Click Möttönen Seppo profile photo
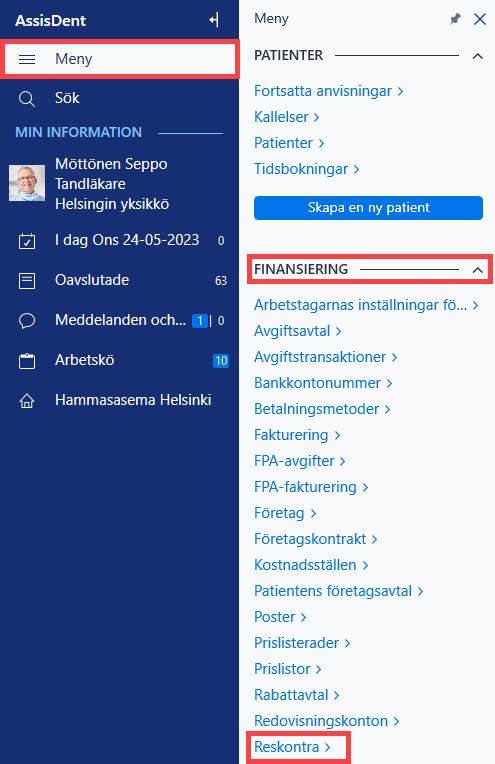This screenshot has width=495, height=764. pos(27,183)
